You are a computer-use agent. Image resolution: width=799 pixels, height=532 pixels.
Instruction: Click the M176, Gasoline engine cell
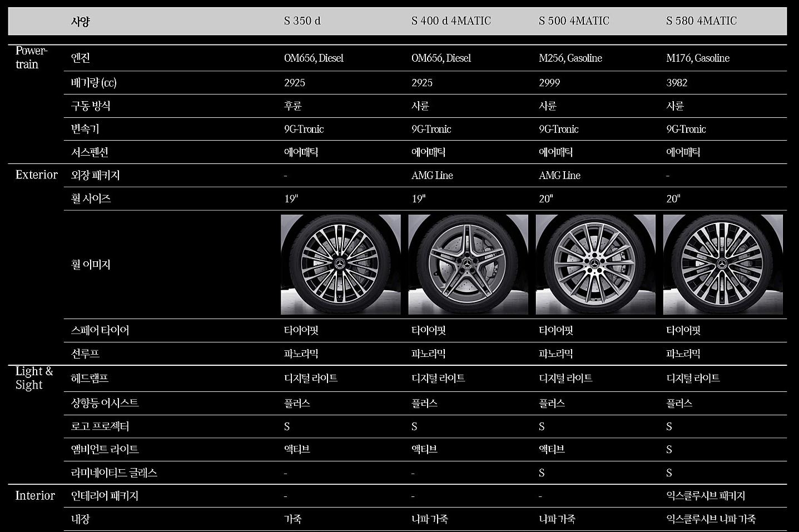pyautogui.click(x=698, y=58)
